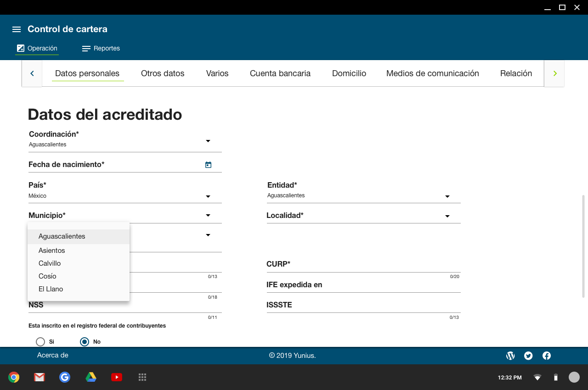Screen dimensions: 588x390
Task: Expand the Entidad dropdown
Action: [447, 196]
